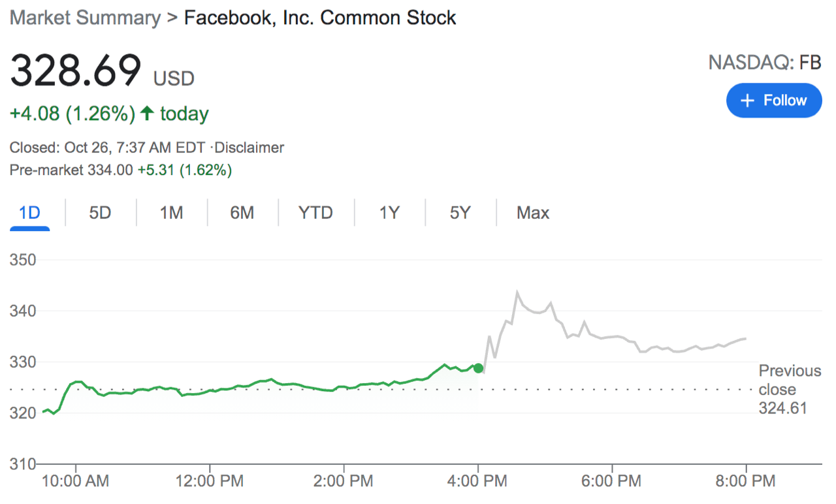Click the plus icon on the Follow button
Viewport: 836px width, 504px height.
(747, 100)
